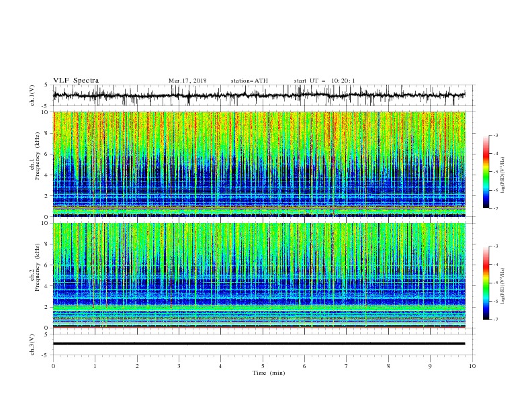
Task: Click time axis tick label "1"
Action: 95,366
